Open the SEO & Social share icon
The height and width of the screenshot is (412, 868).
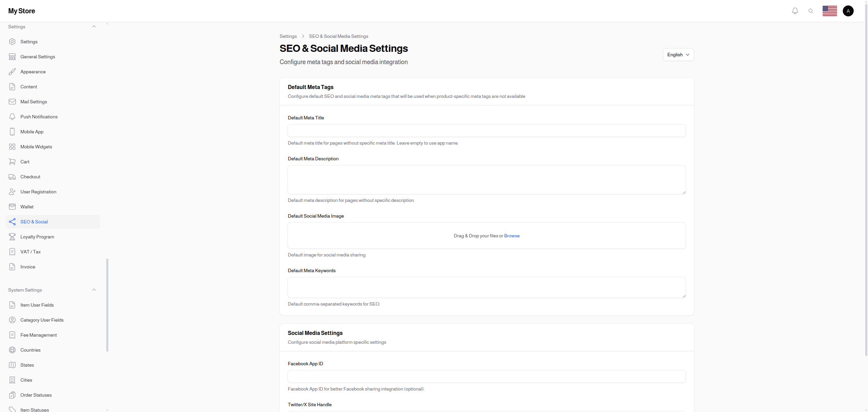pyautogui.click(x=12, y=222)
